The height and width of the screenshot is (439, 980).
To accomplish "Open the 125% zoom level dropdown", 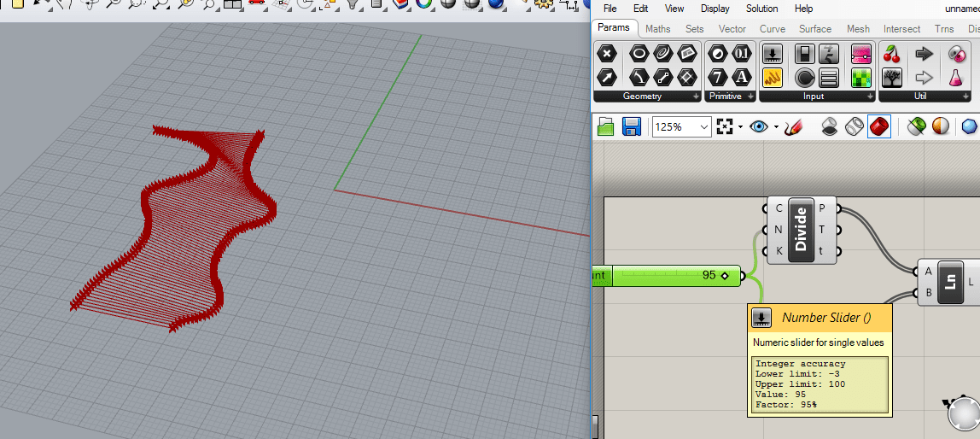I will pos(705,127).
